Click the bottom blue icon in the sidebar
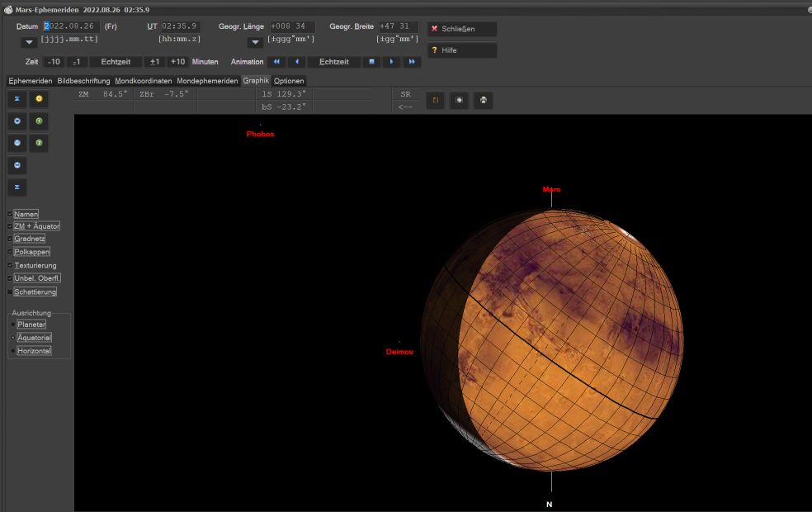This screenshot has width=812, height=512. tap(17, 187)
